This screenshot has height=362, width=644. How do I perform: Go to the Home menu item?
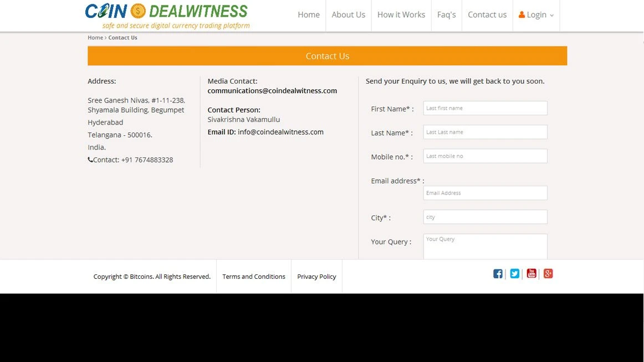pos(309,15)
